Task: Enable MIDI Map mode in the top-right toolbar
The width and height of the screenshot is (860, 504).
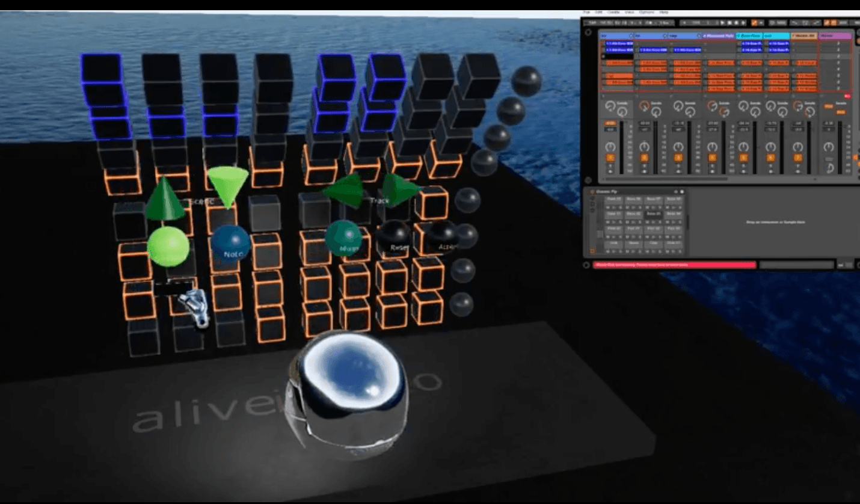Action: pyautogui.click(x=834, y=22)
